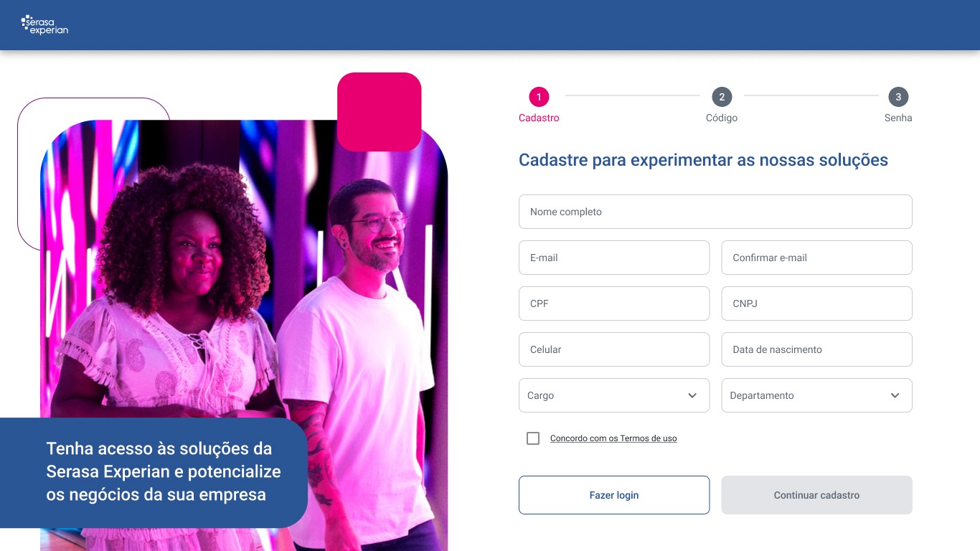Click the Continuar cadastro button
980x551 pixels.
[816, 495]
